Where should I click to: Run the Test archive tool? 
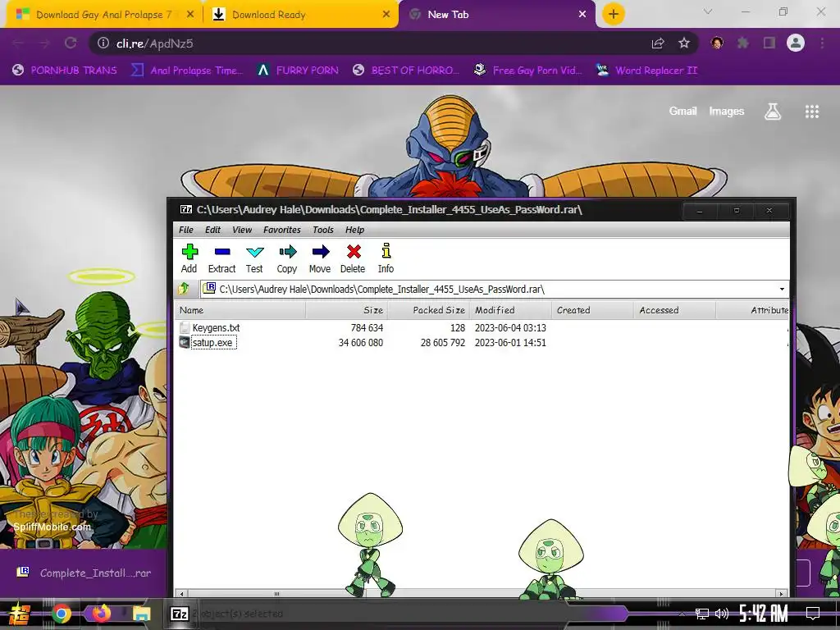point(254,258)
